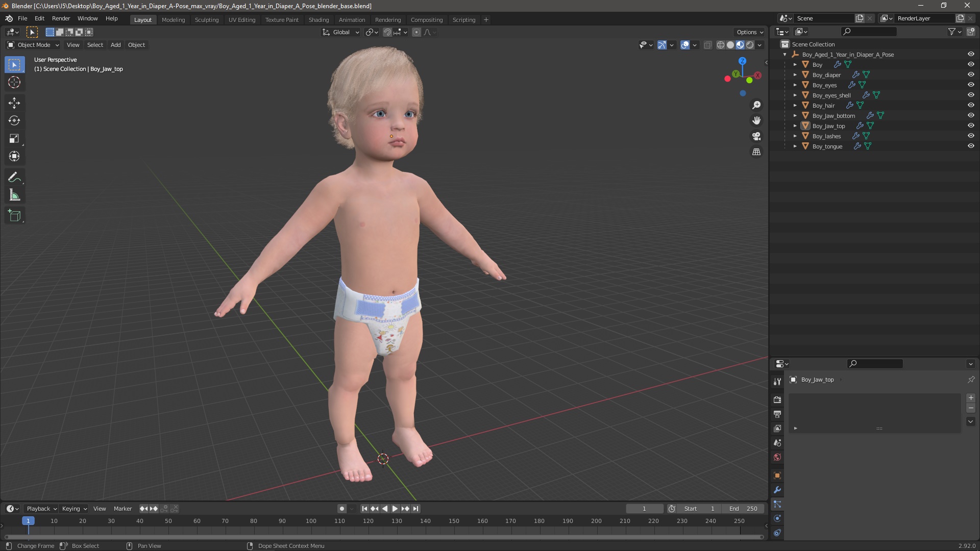
Task: Open Playback settings in timeline
Action: [x=41, y=509]
